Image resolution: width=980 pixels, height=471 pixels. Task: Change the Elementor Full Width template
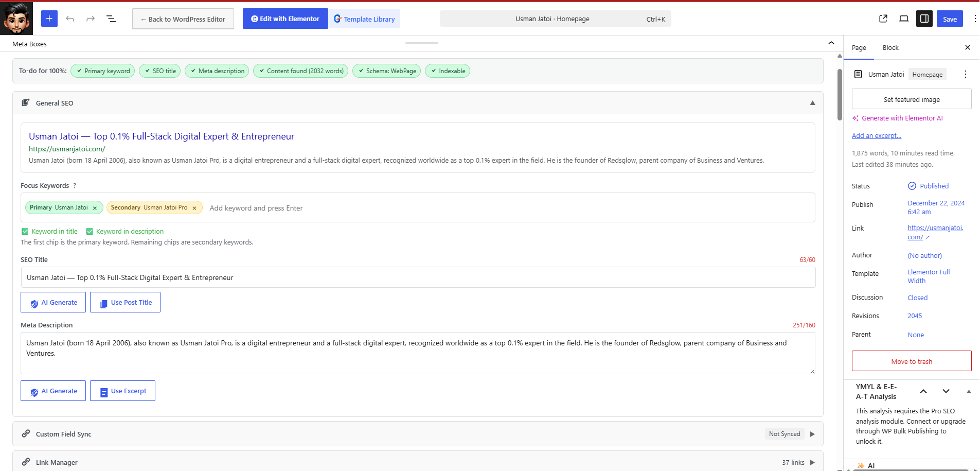pos(929,276)
